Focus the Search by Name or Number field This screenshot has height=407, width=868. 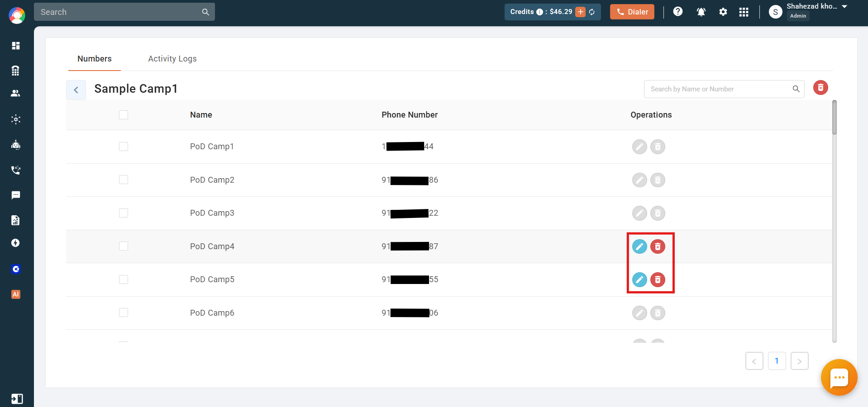tap(724, 89)
